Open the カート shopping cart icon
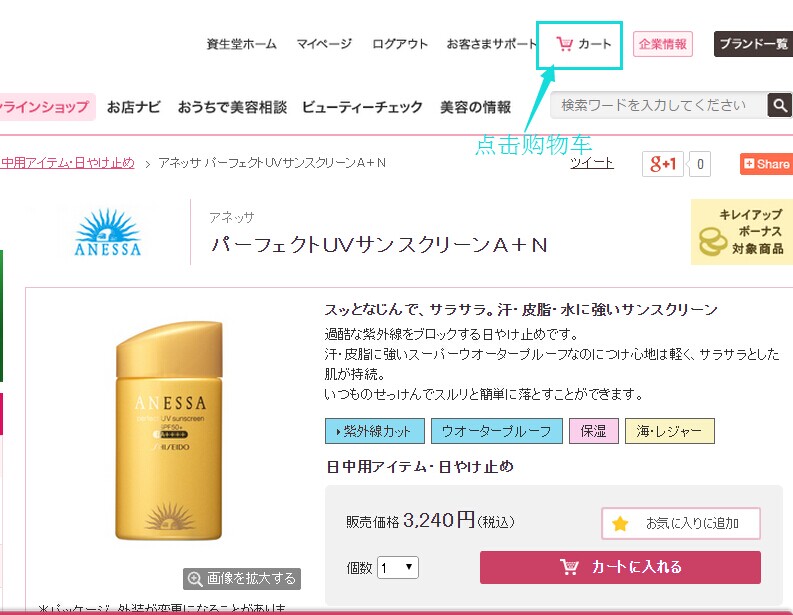This screenshot has height=615, width=793. pos(564,44)
